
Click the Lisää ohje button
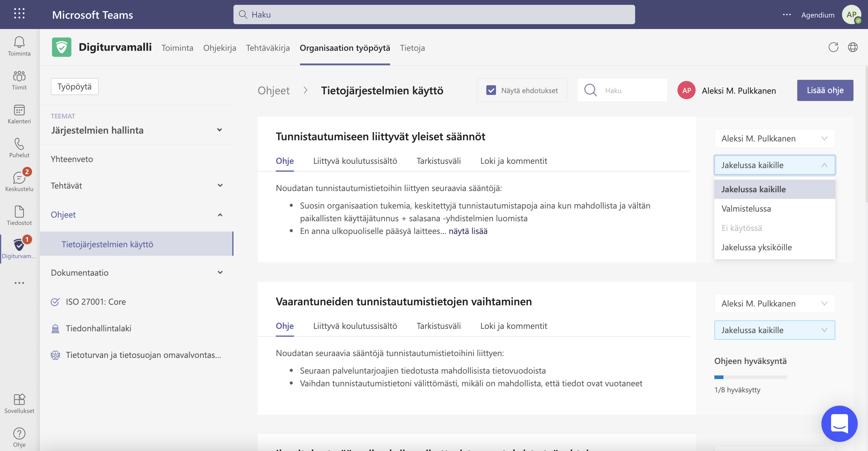tap(825, 90)
